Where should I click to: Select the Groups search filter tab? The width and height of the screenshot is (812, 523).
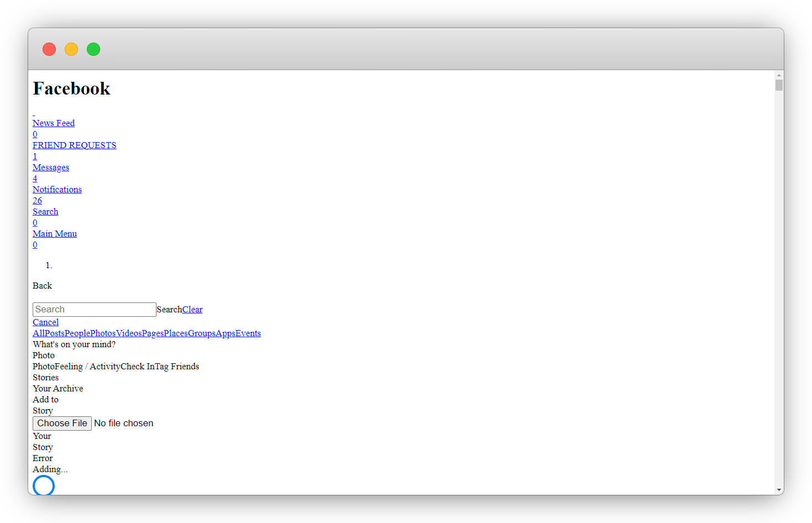(202, 333)
